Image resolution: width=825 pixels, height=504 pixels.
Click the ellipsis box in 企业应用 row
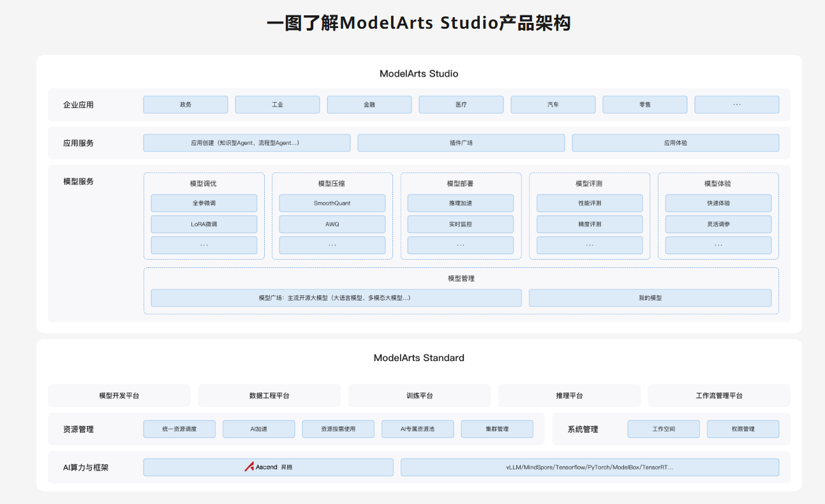[x=737, y=105]
